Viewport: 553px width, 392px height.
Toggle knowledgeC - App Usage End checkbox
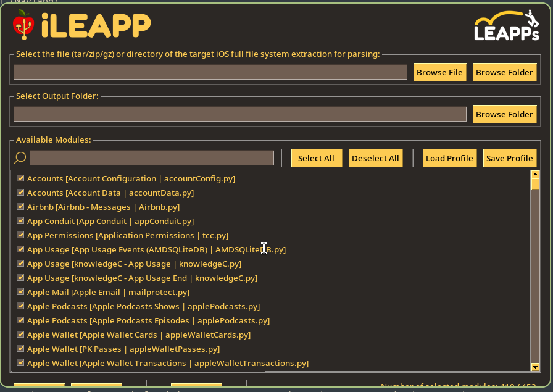tap(21, 278)
